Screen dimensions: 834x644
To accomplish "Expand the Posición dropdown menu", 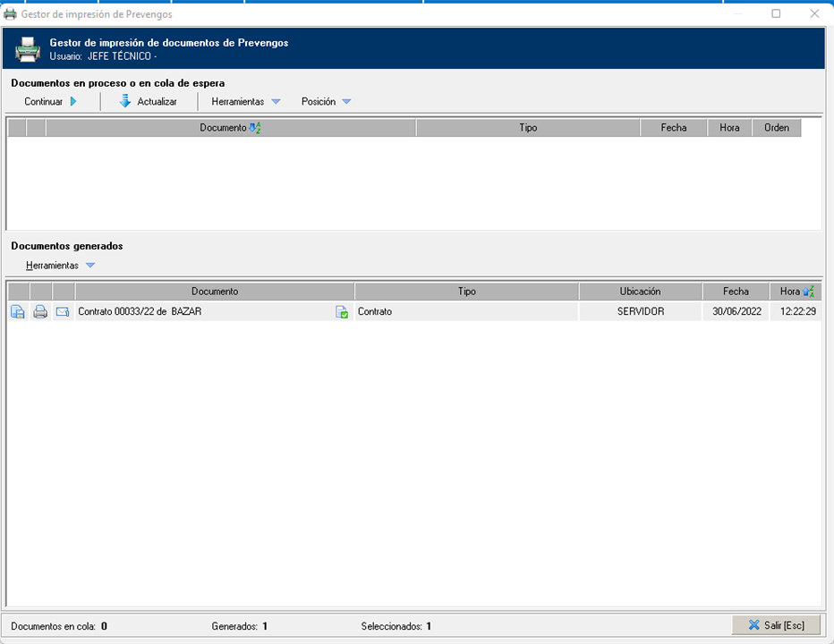I will click(326, 102).
